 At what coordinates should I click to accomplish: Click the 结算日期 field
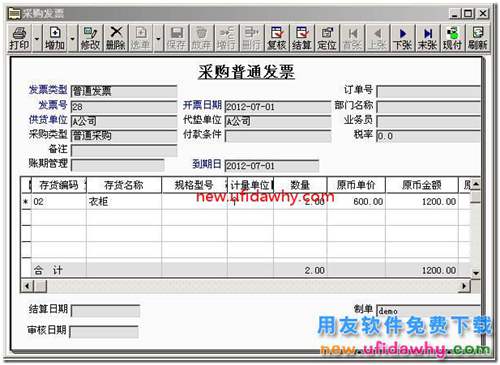pos(105,311)
